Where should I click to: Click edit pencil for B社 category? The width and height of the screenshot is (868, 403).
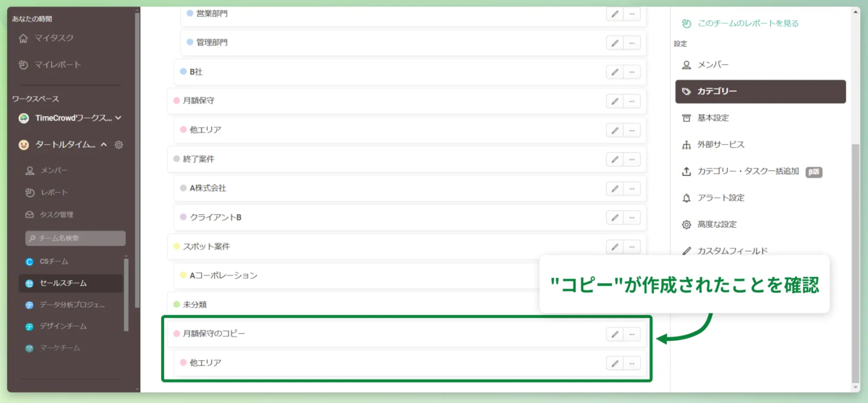(615, 72)
